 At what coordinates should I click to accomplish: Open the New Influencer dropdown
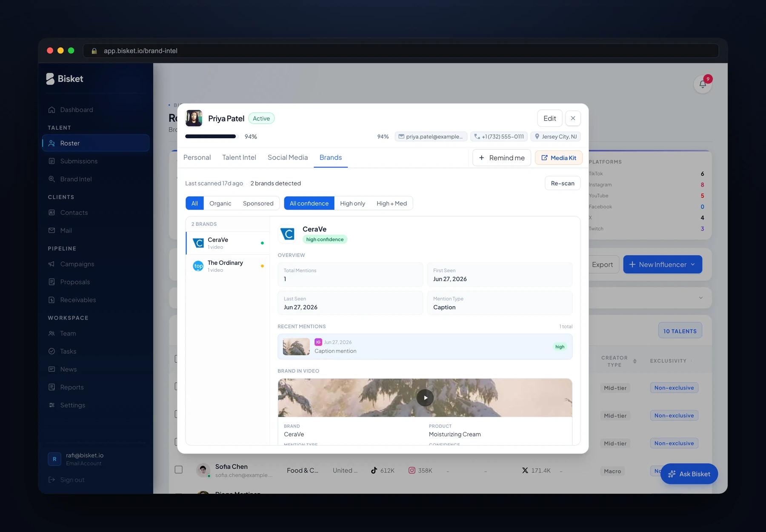click(663, 265)
